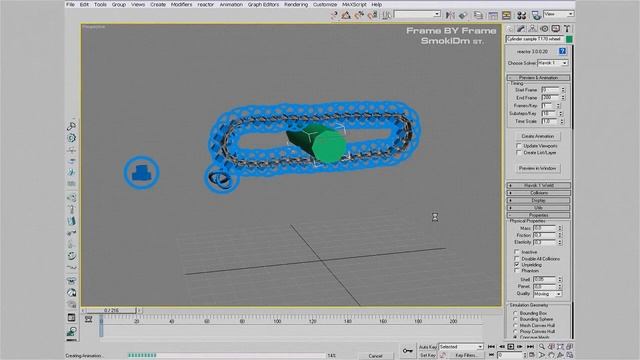This screenshot has height=360, width=640.
Task: Open the Choose Solver dropdown
Action: click(553, 63)
